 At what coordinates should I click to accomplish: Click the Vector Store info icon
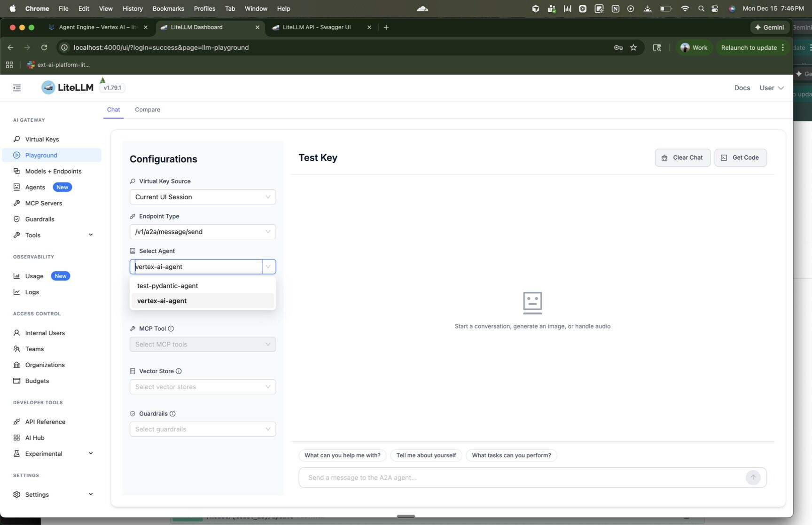(179, 371)
